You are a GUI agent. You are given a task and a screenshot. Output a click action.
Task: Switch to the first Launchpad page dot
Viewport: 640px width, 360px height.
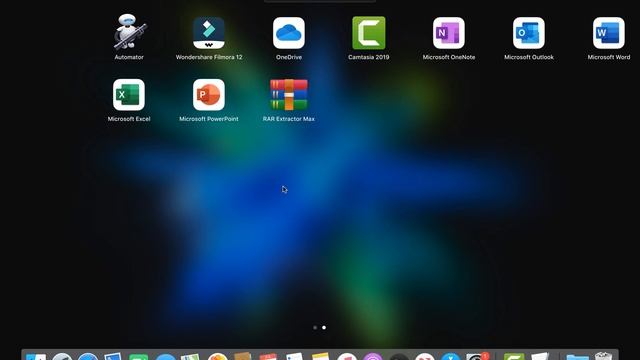click(315, 327)
